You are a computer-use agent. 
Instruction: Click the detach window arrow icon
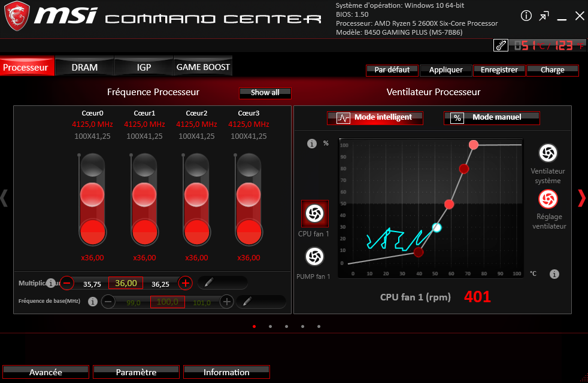pyautogui.click(x=544, y=16)
